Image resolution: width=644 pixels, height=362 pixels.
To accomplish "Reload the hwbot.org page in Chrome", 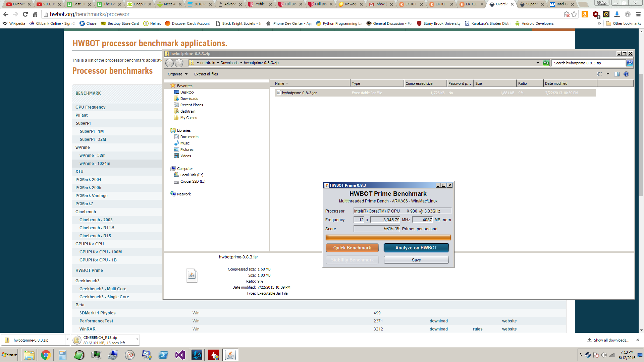I will click(x=25, y=14).
